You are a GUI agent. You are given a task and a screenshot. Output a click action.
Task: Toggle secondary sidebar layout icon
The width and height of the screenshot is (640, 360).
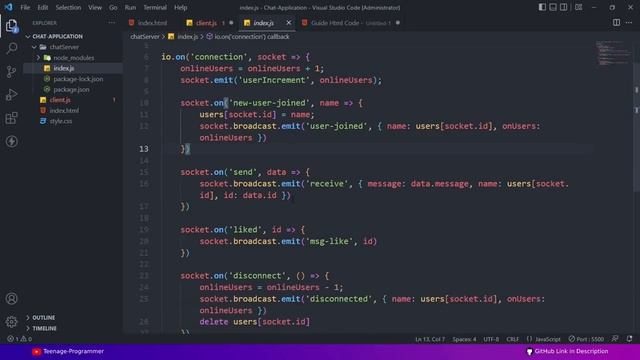point(563,7)
